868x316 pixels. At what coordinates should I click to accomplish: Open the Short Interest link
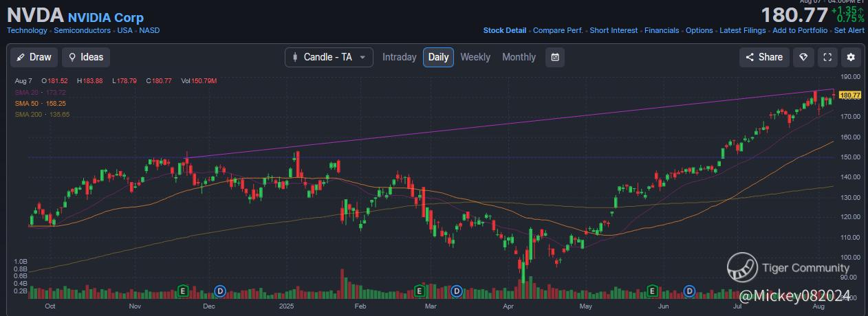(x=614, y=30)
